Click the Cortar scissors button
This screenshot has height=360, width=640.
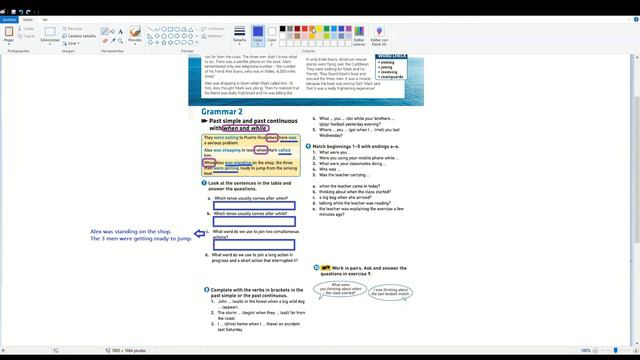[26, 29]
